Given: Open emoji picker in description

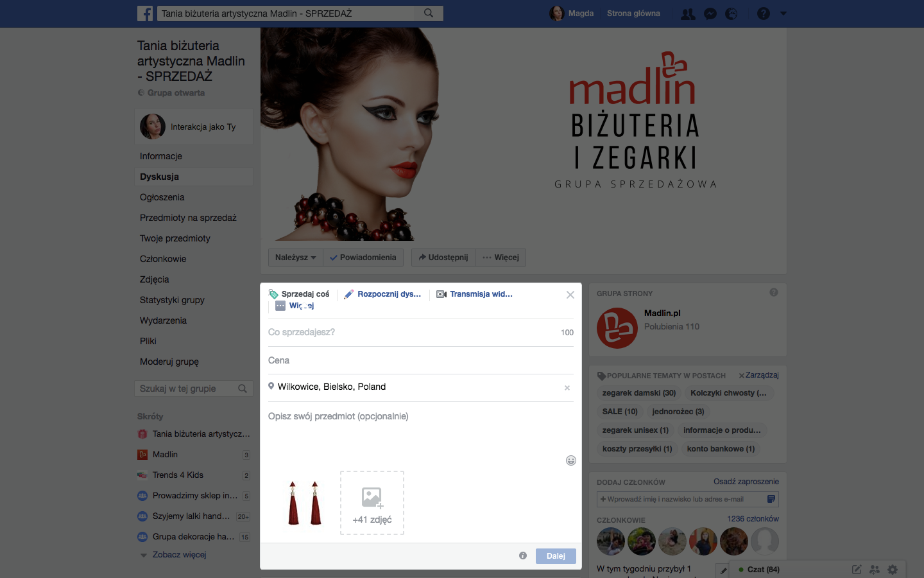Looking at the screenshot, I should 571,460.
